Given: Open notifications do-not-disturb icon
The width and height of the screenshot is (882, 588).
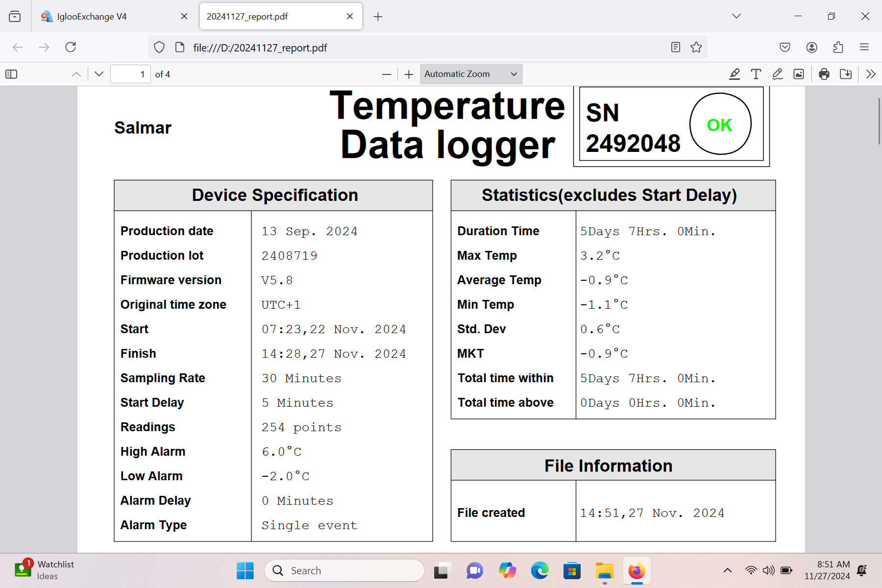Looking at the screenshot, I should pyautogui.click(x=862, y=570).
